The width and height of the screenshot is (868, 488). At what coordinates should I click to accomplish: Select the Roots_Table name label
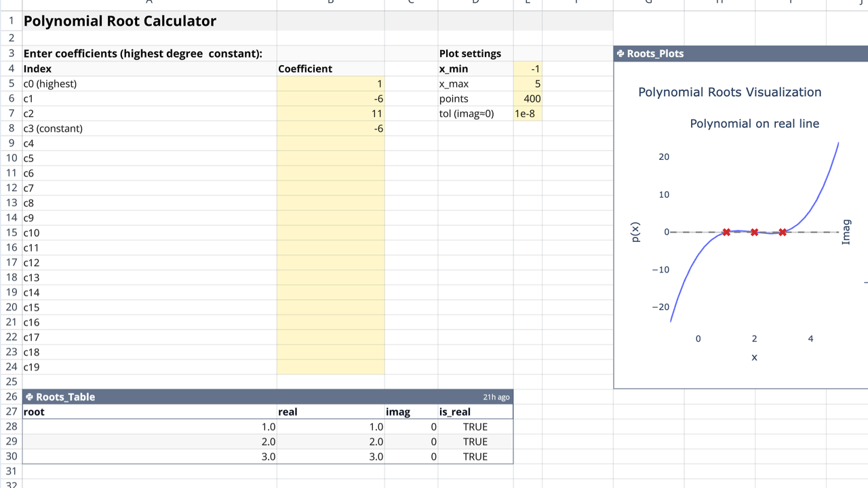pos(65,397)
